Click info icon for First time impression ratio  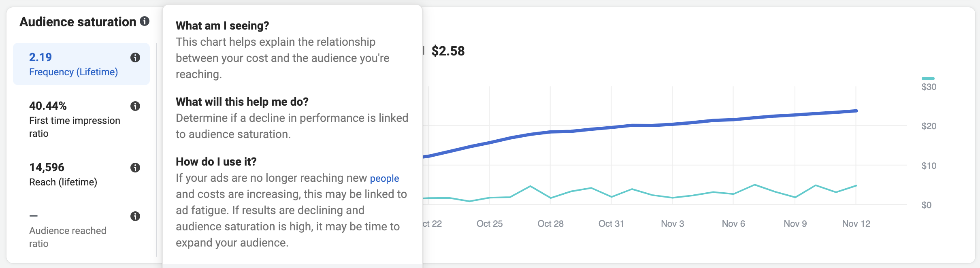point(135,106)
